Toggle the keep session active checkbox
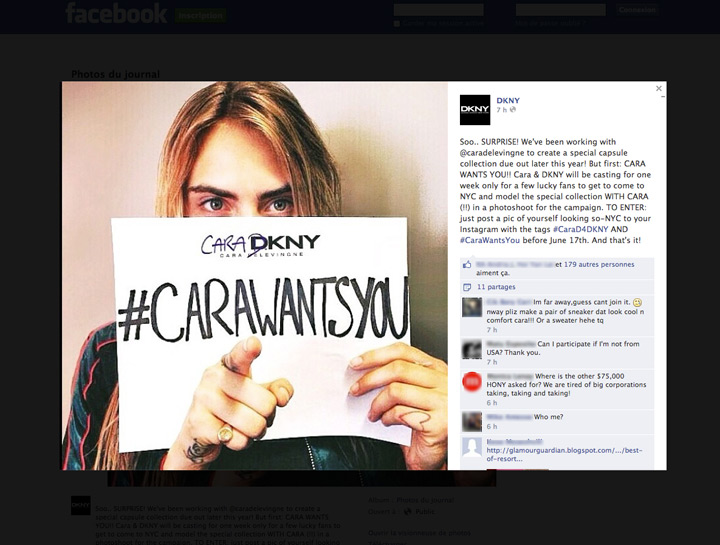720x545 pixels. (x=397, y=23)
